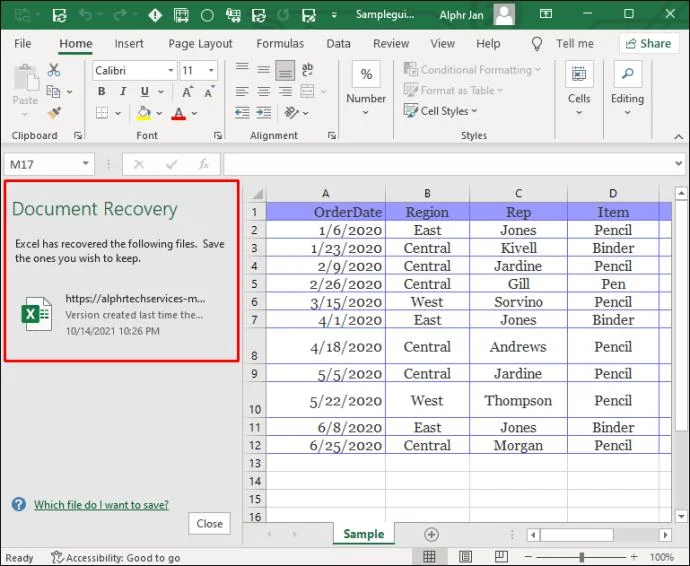Screen dimensions: 690x566
Task: Expand fill color dropdown arrow
Action: pyautogui.click(x=159, y=113)
